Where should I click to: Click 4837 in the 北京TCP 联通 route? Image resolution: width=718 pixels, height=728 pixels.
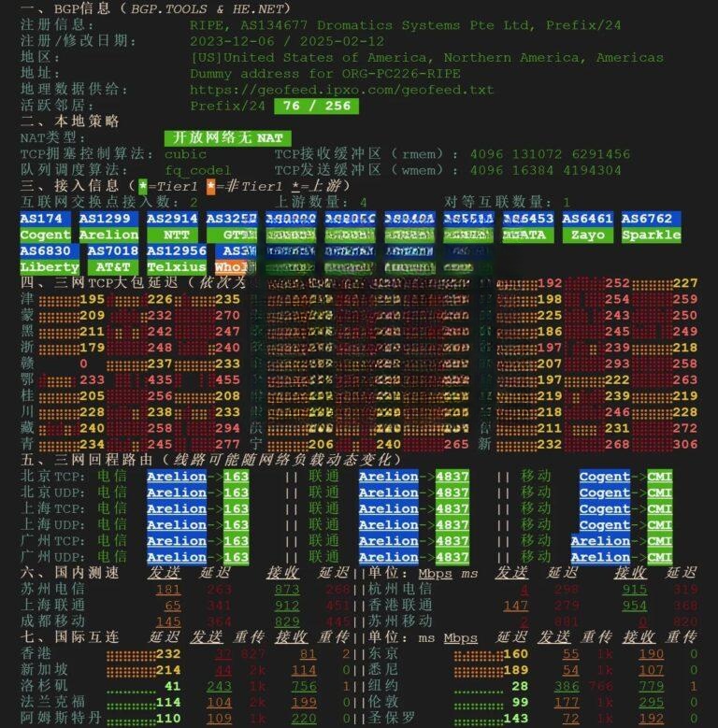(x=452, y=477)
